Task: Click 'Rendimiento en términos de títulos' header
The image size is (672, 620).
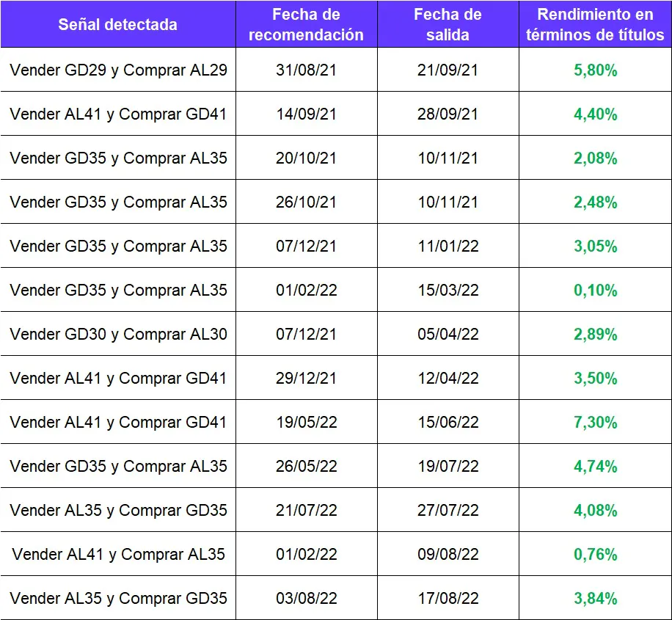Action: pos(595,24)
